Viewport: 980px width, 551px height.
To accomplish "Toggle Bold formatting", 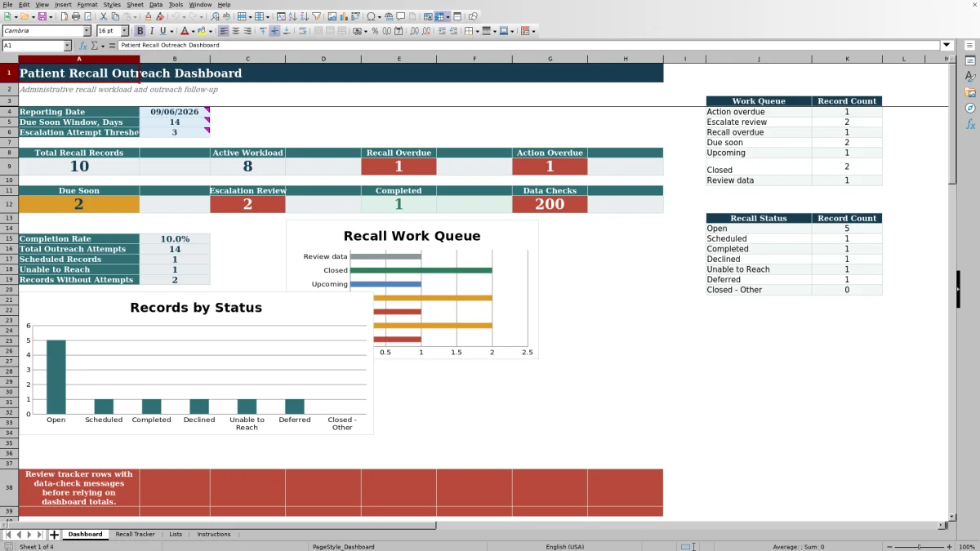I will [x=140, y=31].
